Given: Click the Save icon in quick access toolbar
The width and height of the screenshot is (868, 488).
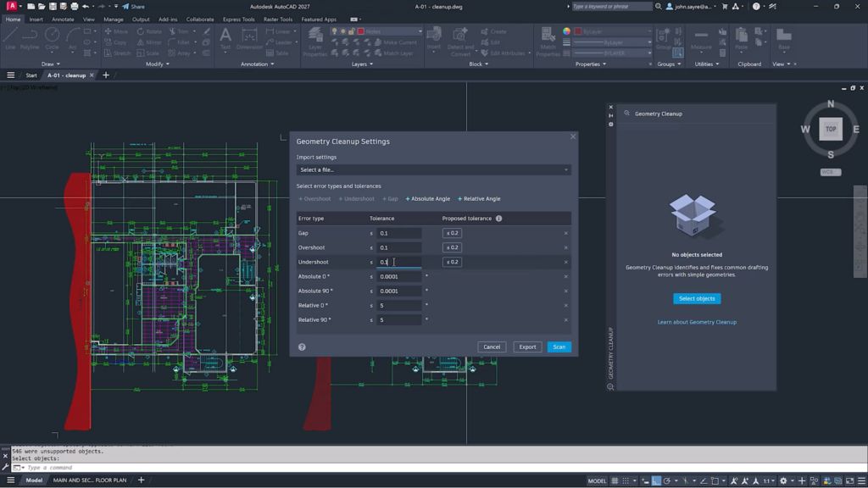Looking at the screenshot, I should 53,7.
